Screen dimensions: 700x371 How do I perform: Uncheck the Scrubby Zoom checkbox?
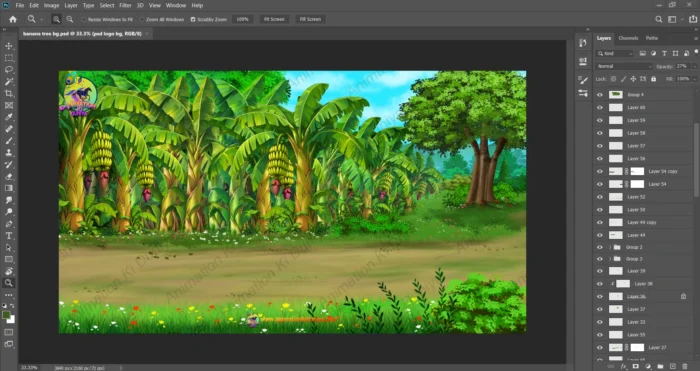(x=193, y=20)
